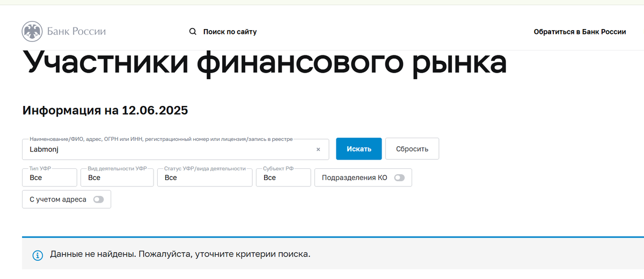Click the Банк России site name text
Image resolution: width=644 pixels, height=279 pixels.
click(x=76, y=32)
